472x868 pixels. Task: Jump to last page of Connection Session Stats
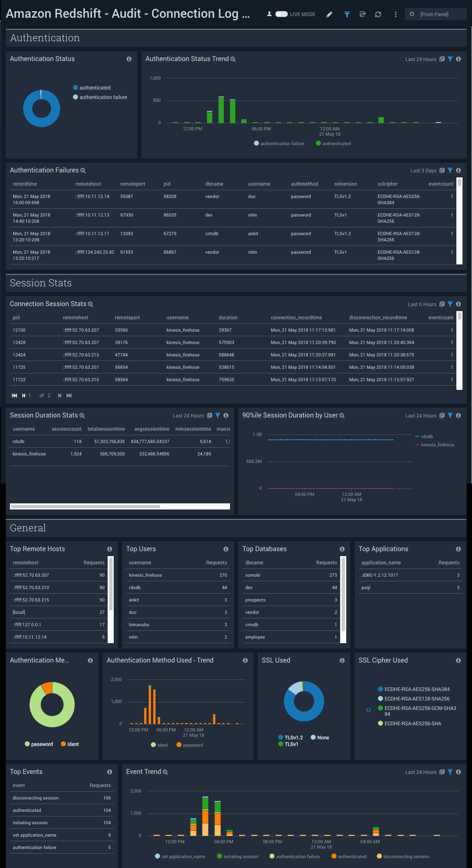point(69,396)
